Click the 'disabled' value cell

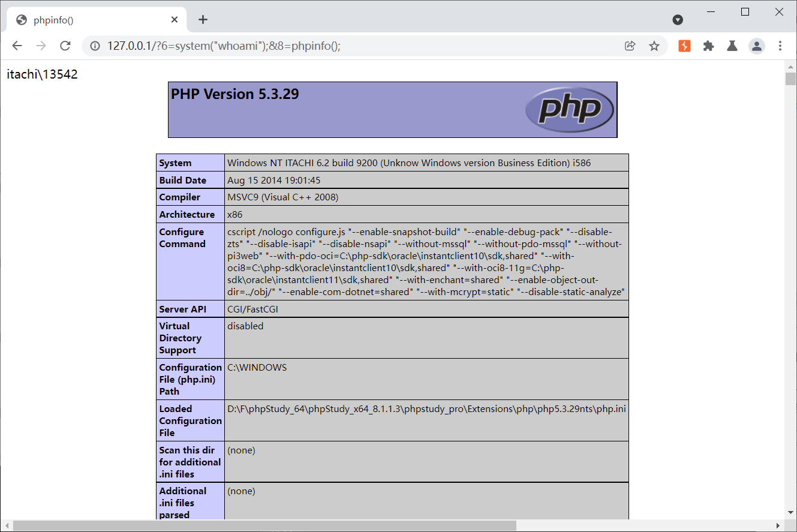click(x=426, y=338)
